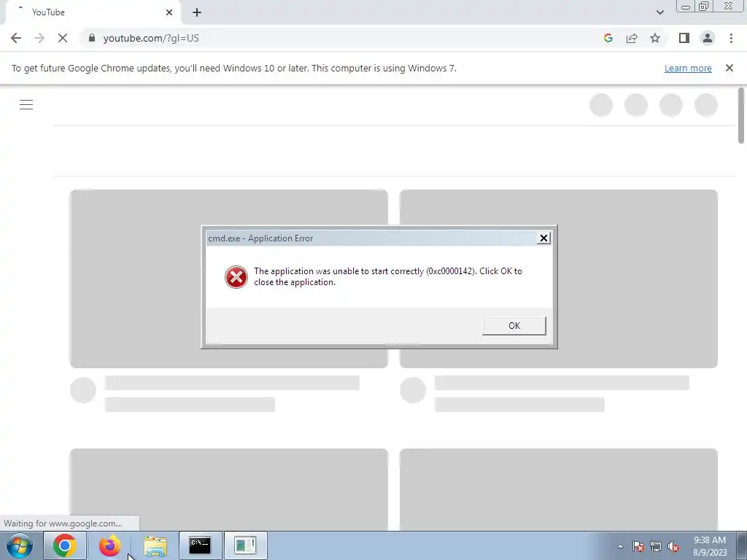The width and height of the screenshot is (747, 560).
Task: View site security lock info
Action: (x=92, y=38)
